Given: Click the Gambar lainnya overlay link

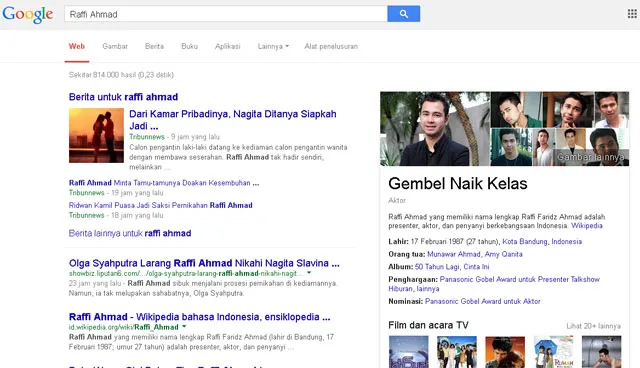Looking at the screenshot, I should [591, 157].
